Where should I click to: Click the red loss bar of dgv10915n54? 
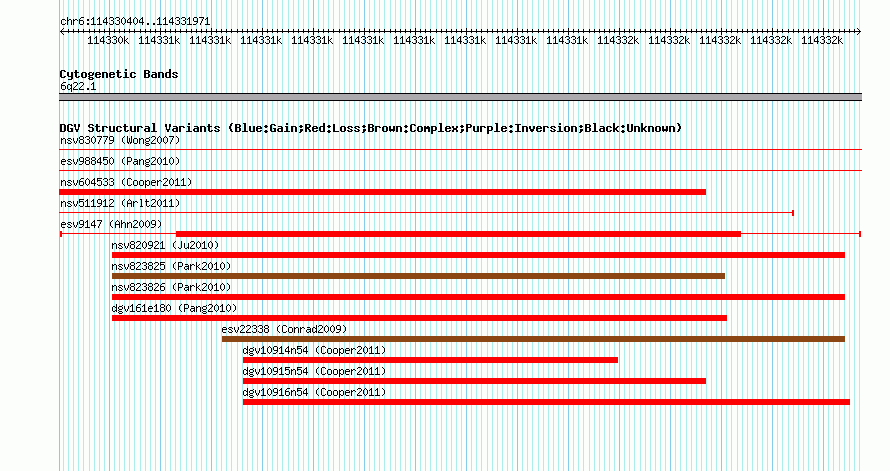475,381
